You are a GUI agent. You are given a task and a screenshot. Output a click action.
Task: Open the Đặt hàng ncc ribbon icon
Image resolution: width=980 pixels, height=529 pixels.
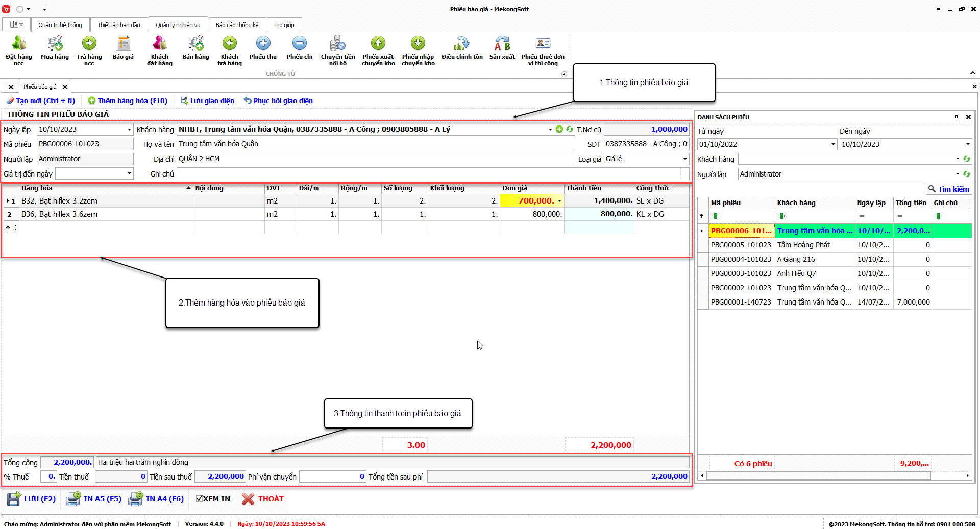(19, 44)
